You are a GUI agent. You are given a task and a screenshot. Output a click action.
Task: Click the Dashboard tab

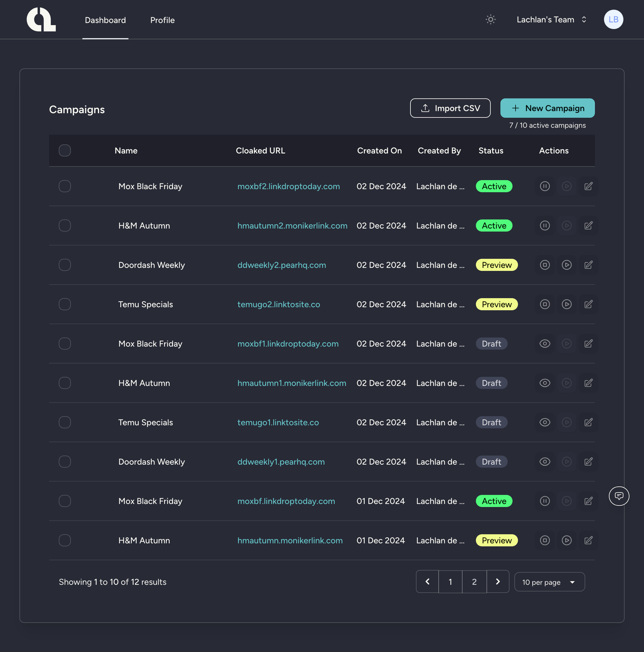click(x=105, y=19)
